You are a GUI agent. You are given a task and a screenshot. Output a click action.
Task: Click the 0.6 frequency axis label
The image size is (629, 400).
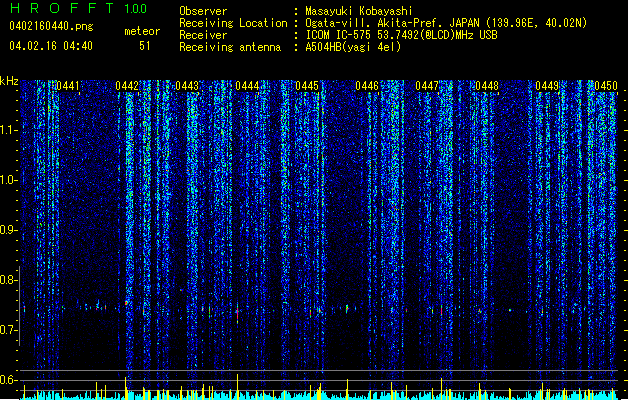[9, 380]
